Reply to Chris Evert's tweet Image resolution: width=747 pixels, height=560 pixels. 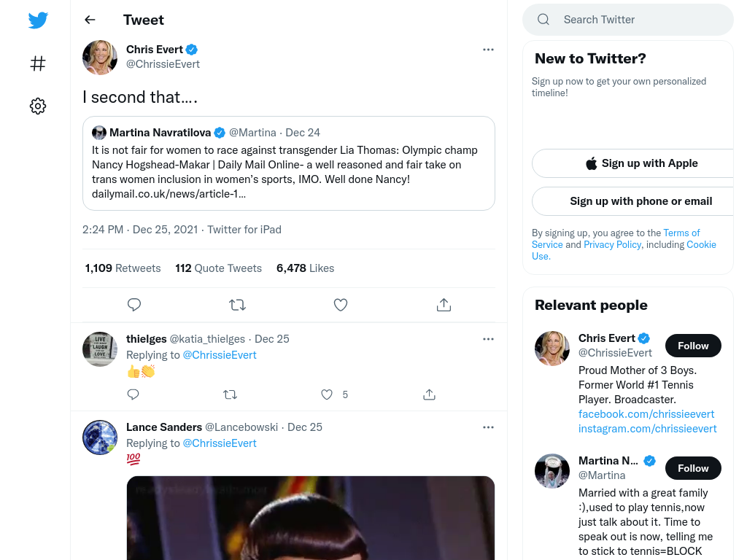pos(134,305)
